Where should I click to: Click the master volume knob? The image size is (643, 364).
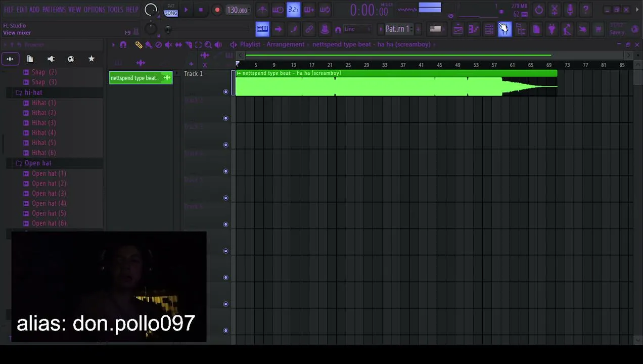click(151, 10)
